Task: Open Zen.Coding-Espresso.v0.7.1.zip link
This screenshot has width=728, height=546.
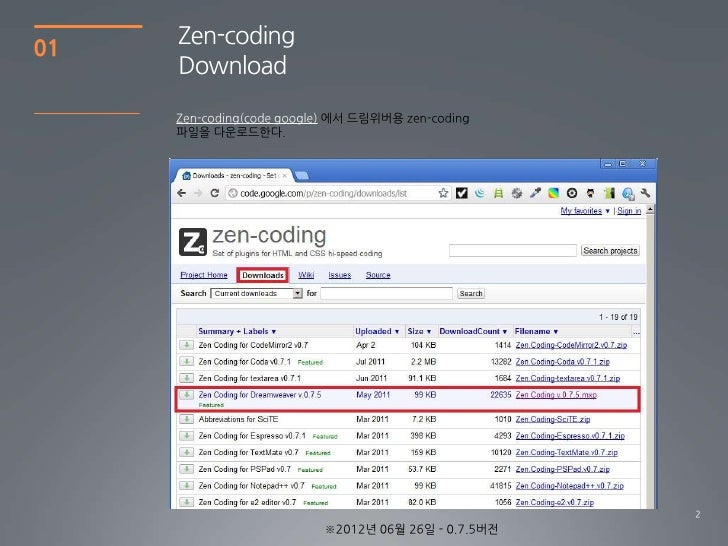Action: 570,436
